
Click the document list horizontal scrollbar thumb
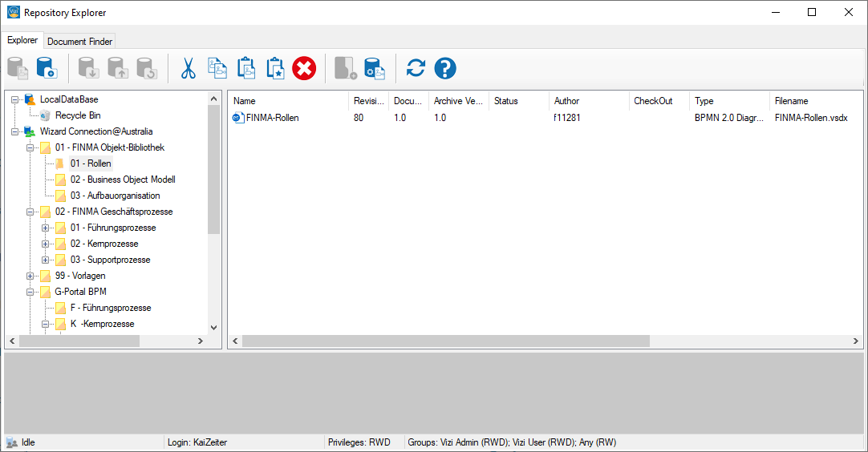click(445, 341)
